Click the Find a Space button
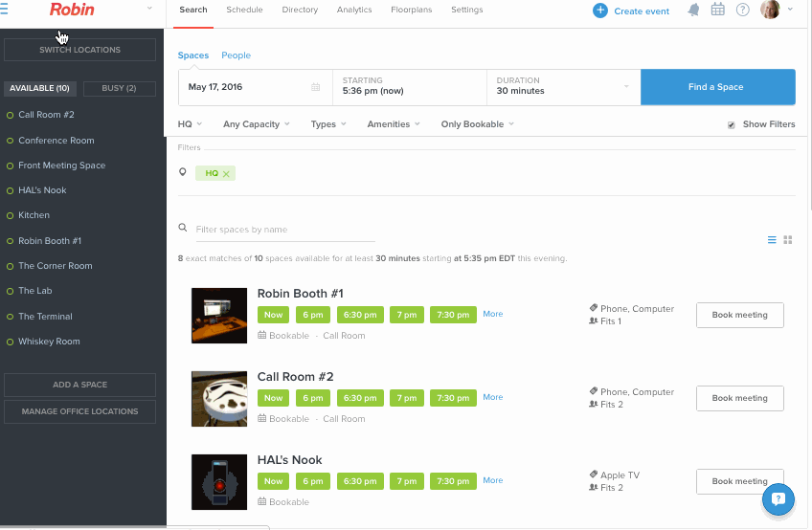 pos(718,87)
